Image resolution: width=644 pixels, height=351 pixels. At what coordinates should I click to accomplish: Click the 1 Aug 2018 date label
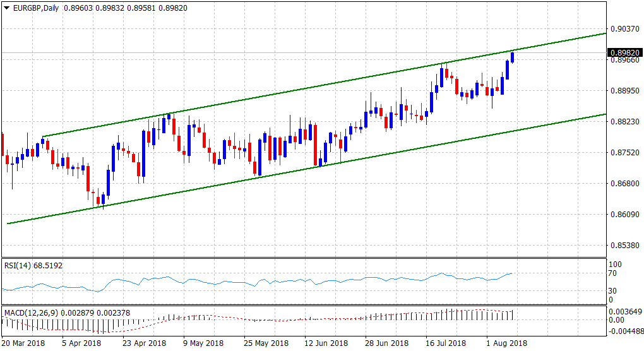pos(506,343)
